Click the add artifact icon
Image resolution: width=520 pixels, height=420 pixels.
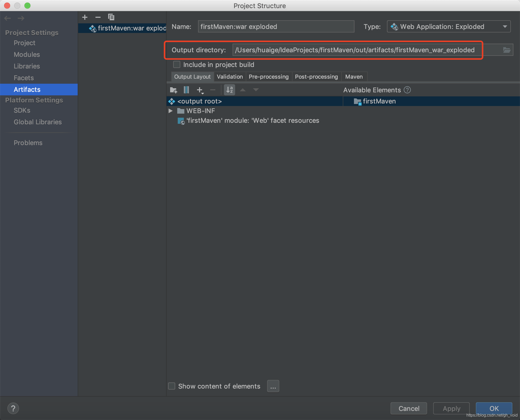click(85, 16)
